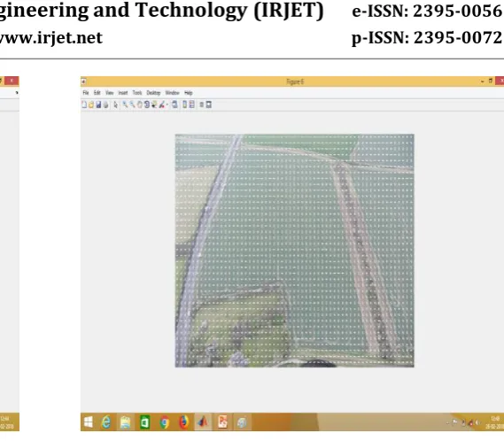Viewport: 504px width, 441px height.
Task: Open the File menu in Figure 6
Action: pos(86,93)
